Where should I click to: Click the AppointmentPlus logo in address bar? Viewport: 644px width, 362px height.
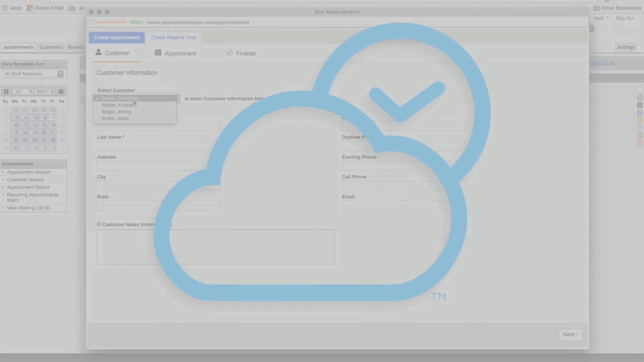pos(107,22)
